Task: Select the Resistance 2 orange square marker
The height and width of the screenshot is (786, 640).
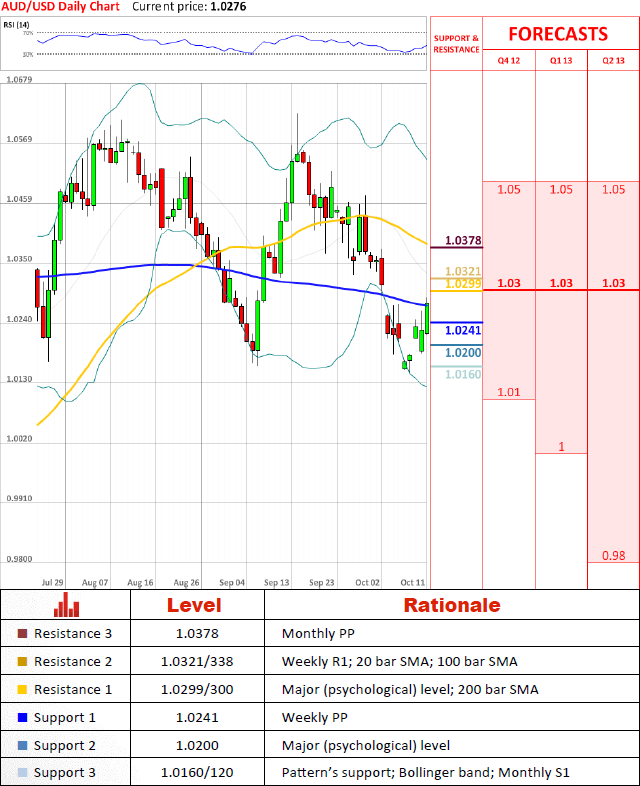Action: [x=23, y=661]
